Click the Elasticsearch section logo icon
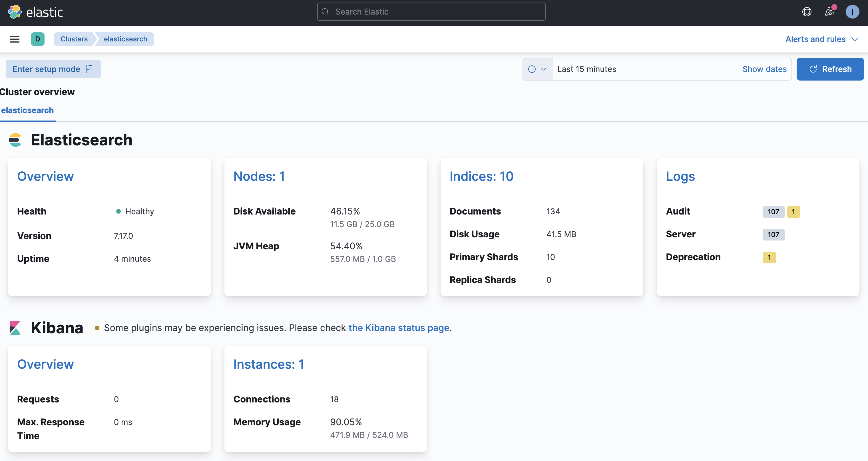Image resolution: width=868 pixels, height=461 pixels. (15, 140)
